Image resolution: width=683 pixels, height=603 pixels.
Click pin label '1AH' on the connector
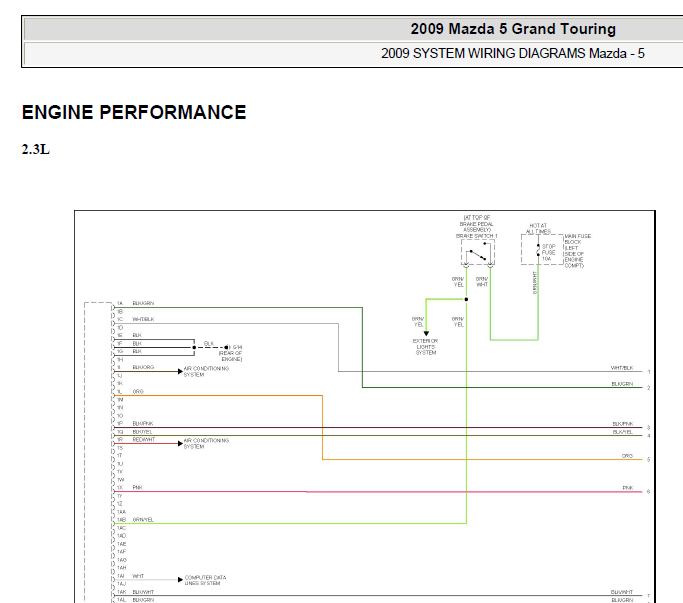(x=122, y=568)
